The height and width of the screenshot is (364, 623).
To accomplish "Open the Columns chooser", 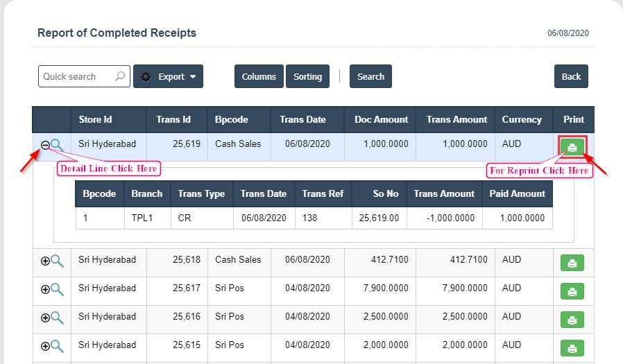I will pos(259,77).
